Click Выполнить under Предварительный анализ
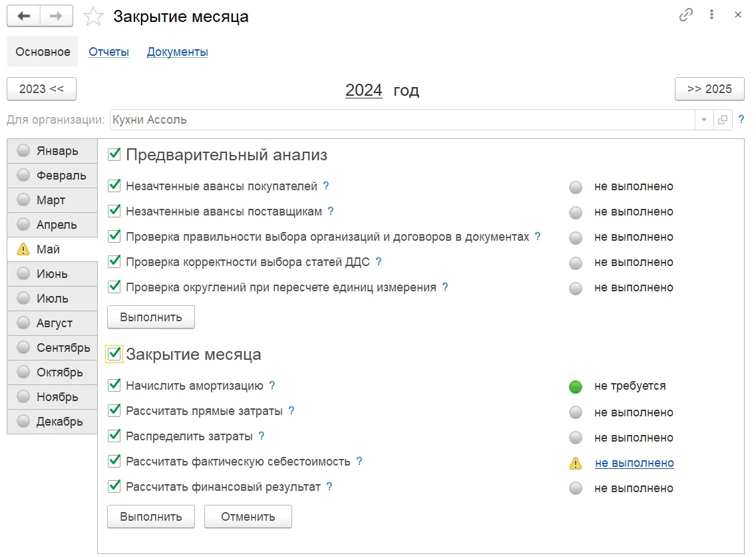 tap(151, 317)
